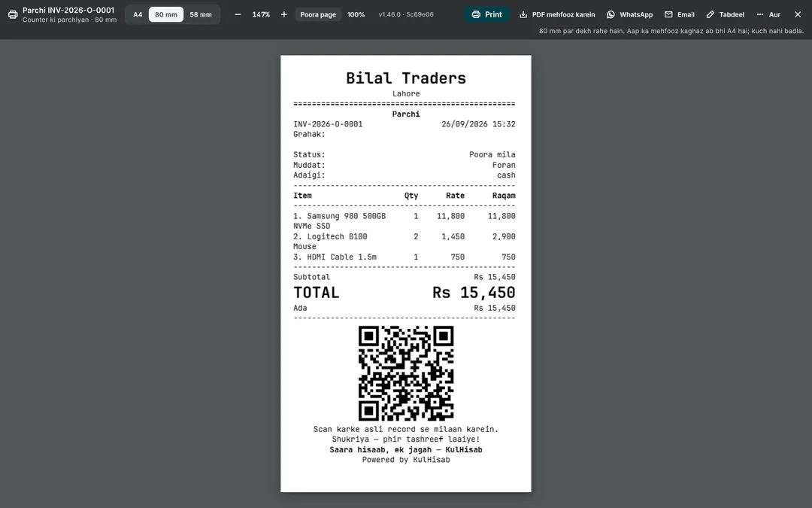Click the Poora mila status value

(492, 155)
